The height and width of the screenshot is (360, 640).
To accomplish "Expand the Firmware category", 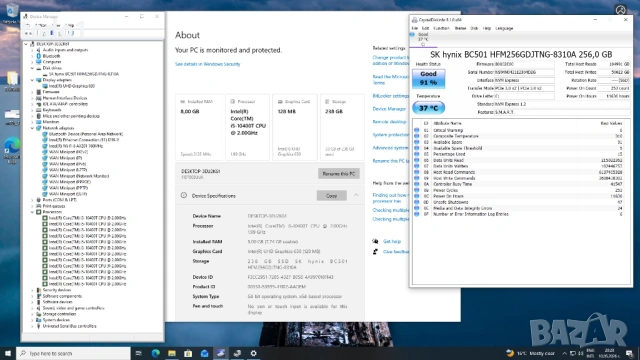I will click(x=32, y=92).
